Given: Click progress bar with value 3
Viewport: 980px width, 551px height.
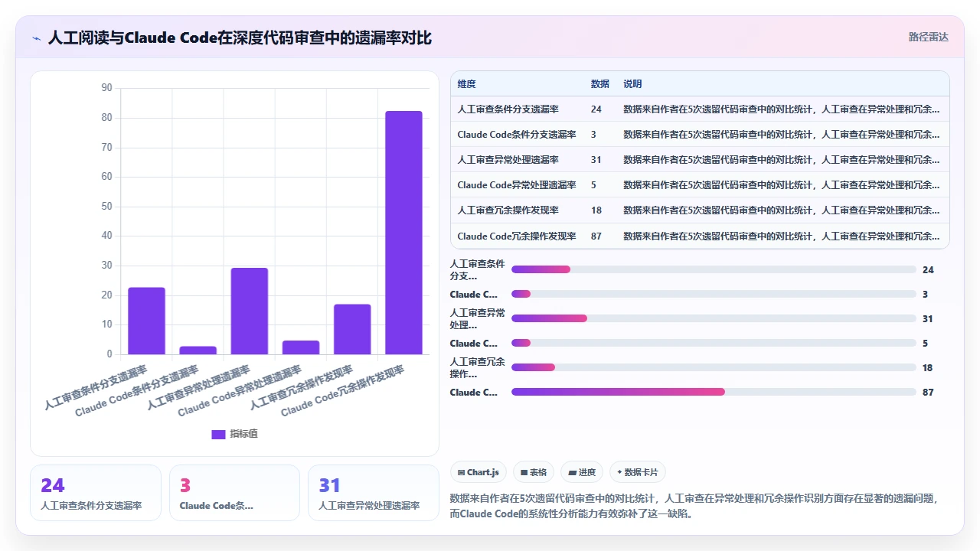Looking at the screenshot, I should coord(714,294).
